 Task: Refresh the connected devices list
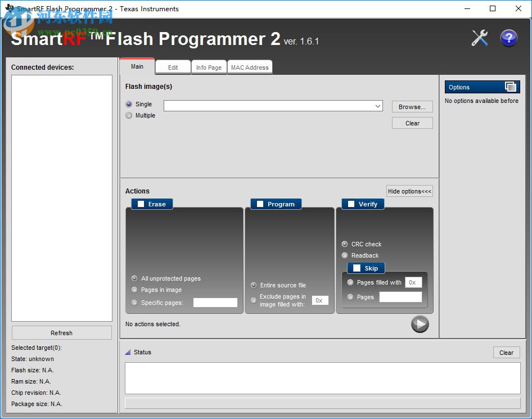click(61, 332)
